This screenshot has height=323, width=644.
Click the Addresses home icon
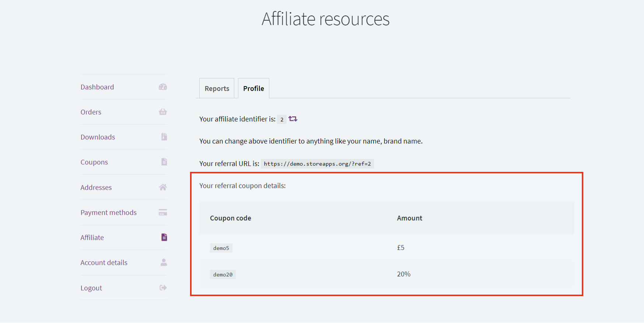point(163,187)
